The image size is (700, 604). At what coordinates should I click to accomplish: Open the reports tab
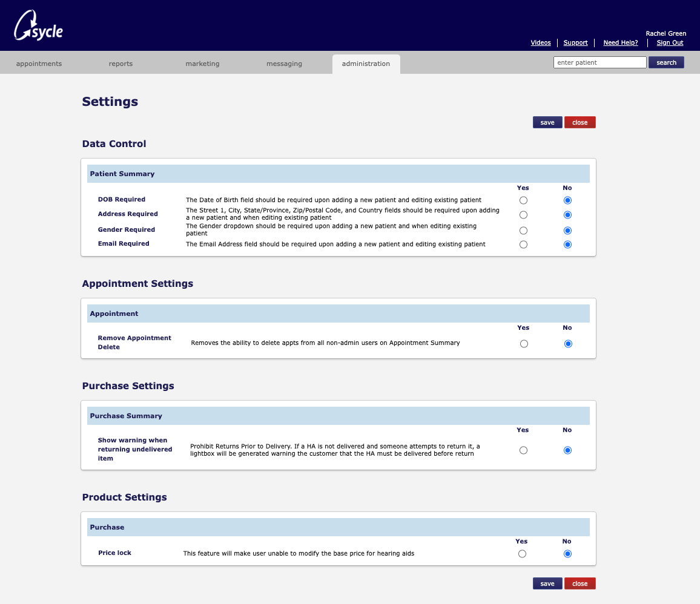coord(121,63)
